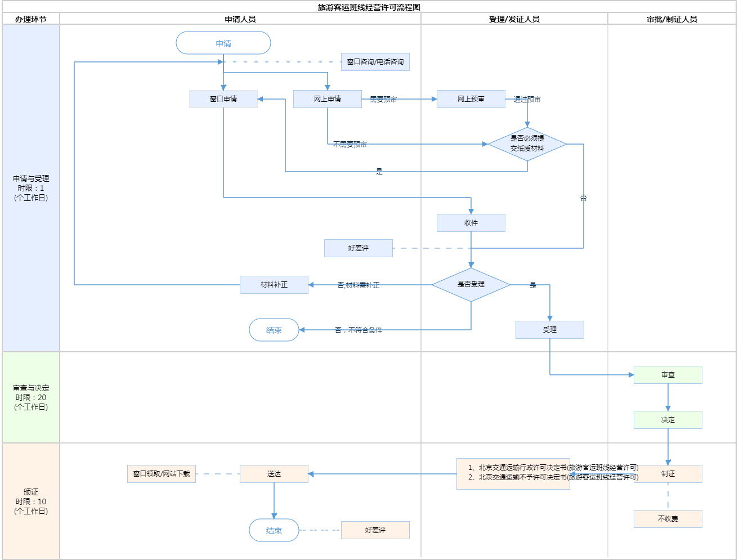Image resolution: width=748 pixels, height=560 pixels.
Task: Click the 申请与受理 stage lane label
Action: 31,188
